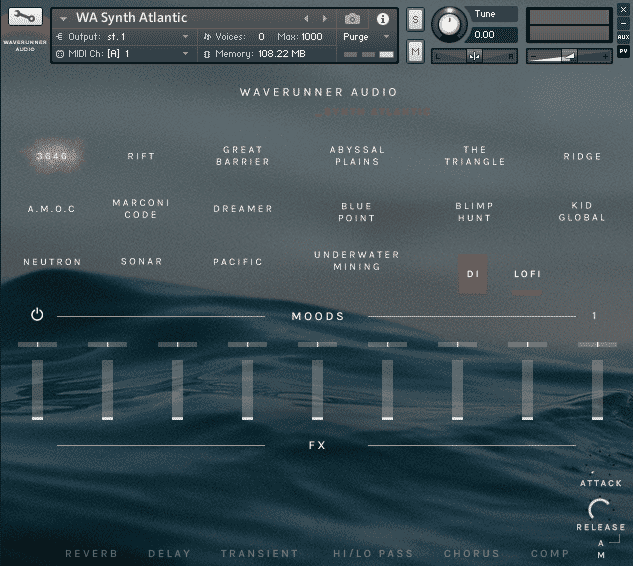Open the CHORUS FX tab

pyautogui.click(x=472, y=553)
